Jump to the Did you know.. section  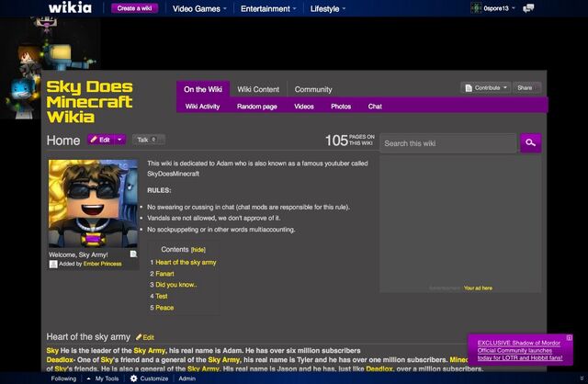(175, 285)
